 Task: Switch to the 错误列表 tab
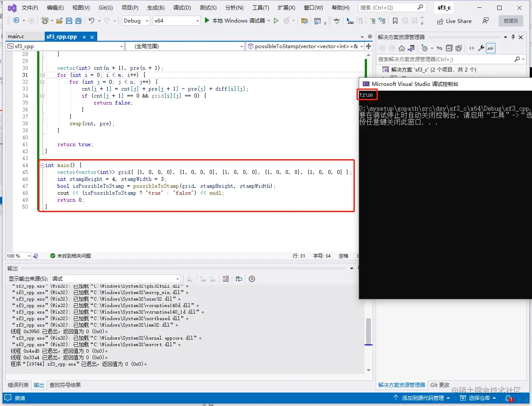18,385
